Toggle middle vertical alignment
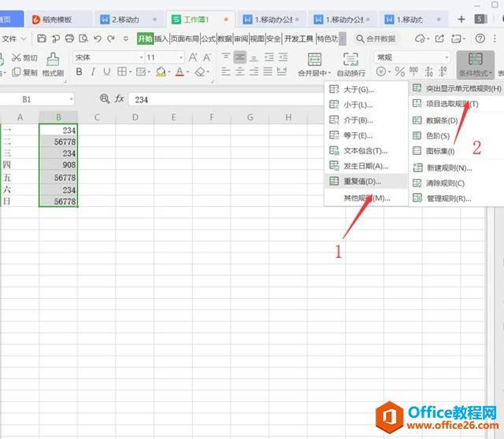 coord(239,57)
